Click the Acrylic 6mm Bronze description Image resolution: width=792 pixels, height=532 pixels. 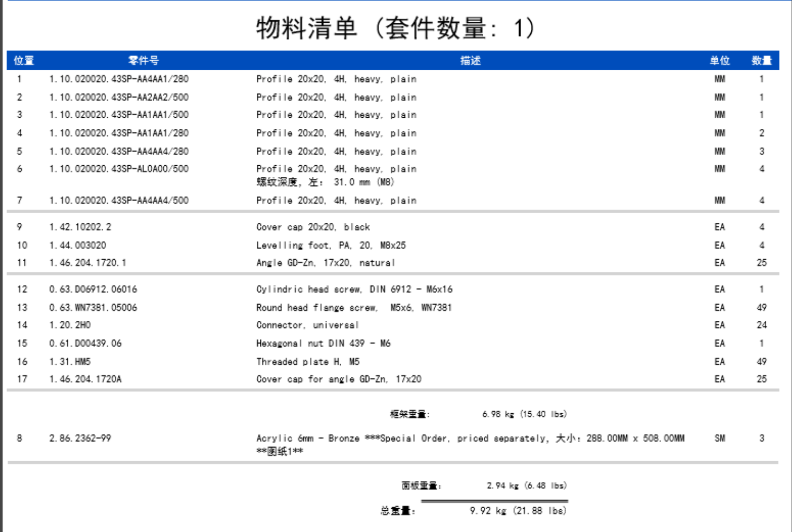[x=470, y=438]
